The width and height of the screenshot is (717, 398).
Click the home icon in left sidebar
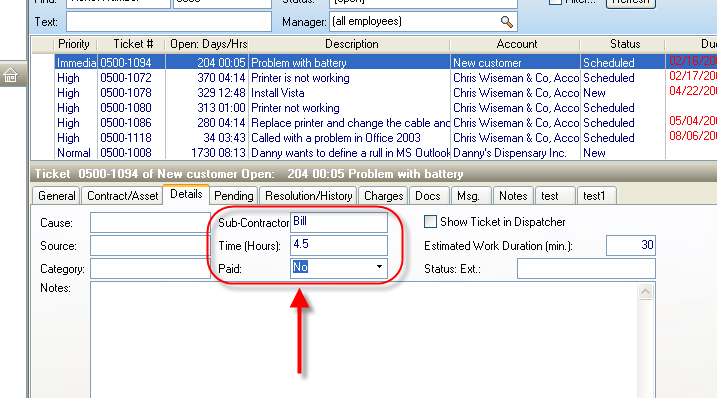point(11,75)
